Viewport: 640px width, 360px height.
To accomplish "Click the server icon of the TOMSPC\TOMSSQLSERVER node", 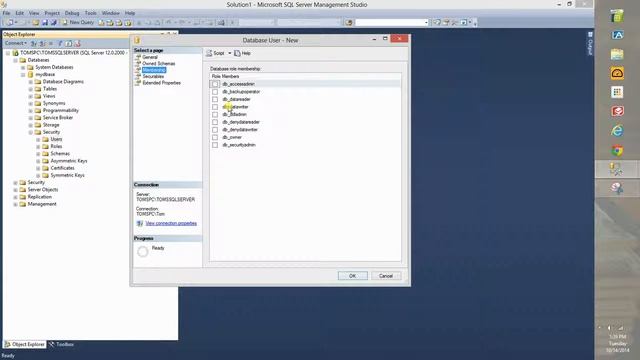I will [x=16, y=53].
